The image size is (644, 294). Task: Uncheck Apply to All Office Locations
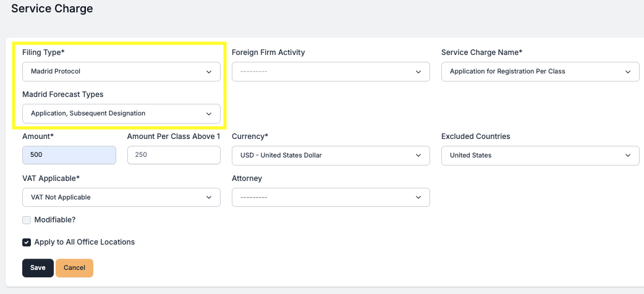[x=27, y=242]
